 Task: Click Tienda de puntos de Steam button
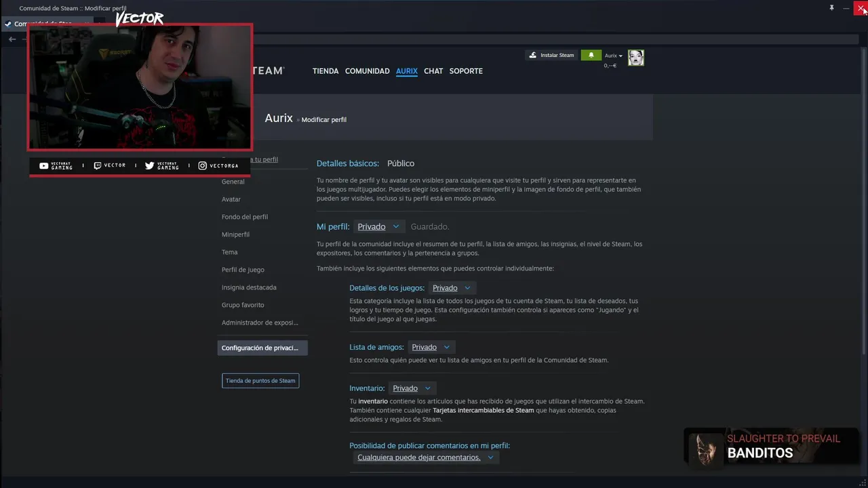(x=260, y=381)
